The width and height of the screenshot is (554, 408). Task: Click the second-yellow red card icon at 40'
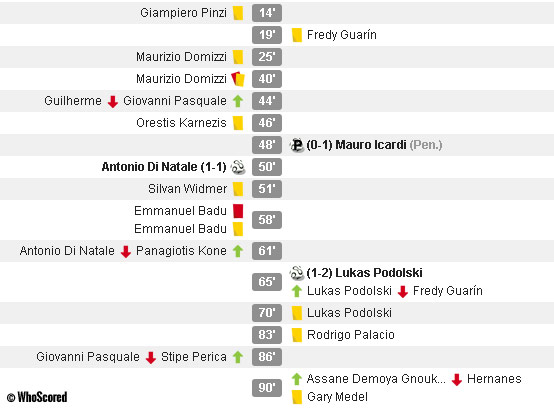238,79
